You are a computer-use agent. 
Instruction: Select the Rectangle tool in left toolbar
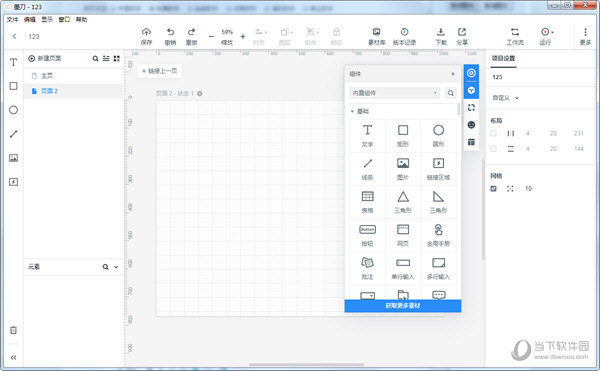click(13, 86)
